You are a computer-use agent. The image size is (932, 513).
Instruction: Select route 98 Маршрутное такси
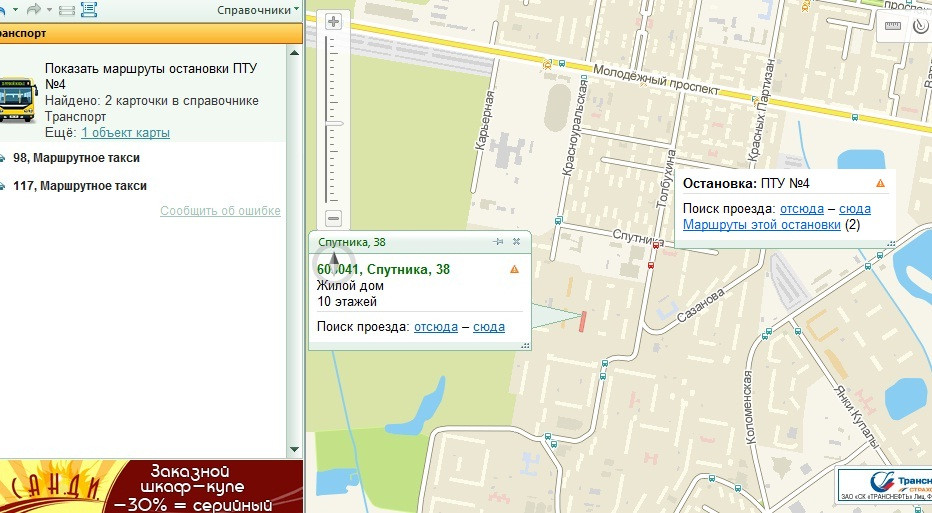click(x=76, y=158)
